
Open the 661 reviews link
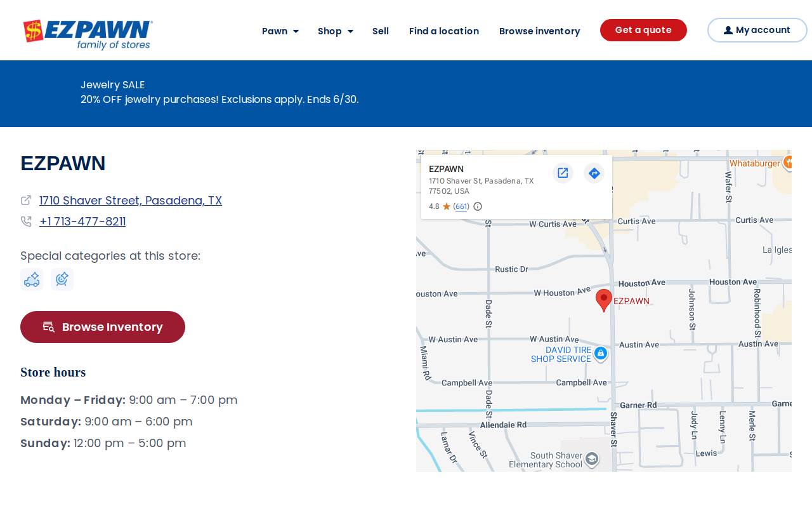point(461,206)
